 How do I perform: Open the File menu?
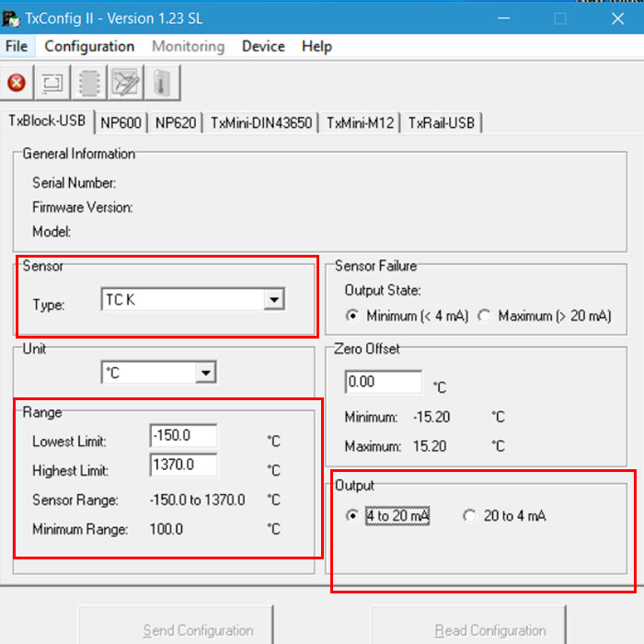(x=17, y=46)
